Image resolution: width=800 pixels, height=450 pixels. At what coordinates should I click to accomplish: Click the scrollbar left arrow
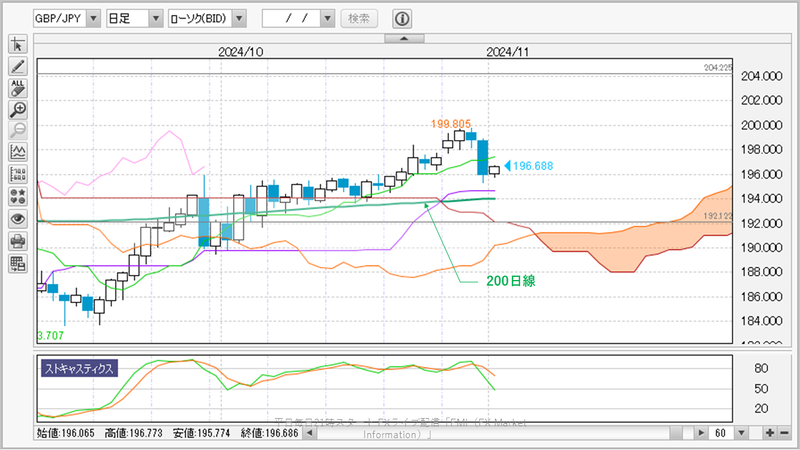point(309,433)
